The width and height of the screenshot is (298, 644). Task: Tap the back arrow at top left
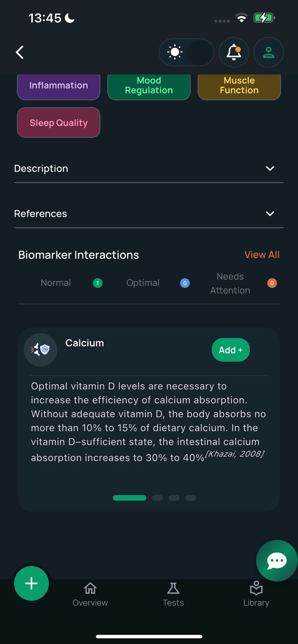click(x=19, y=52)
